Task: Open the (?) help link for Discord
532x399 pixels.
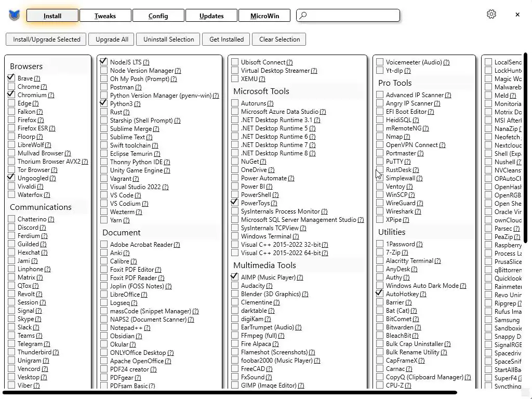Action: pyautogui.click(x=43, y=228)
